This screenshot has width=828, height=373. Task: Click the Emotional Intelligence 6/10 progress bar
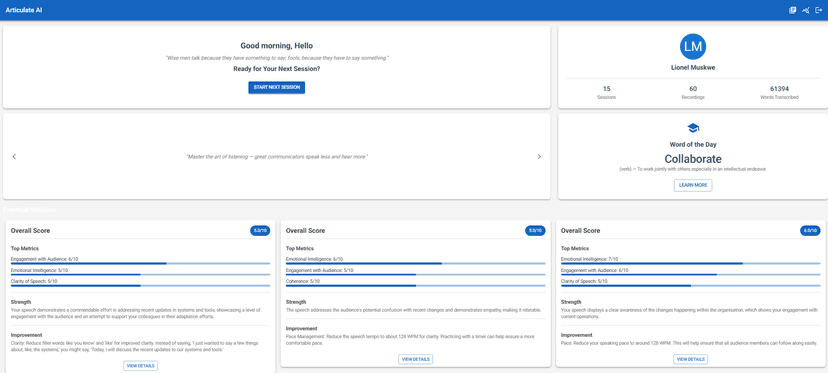416,263
